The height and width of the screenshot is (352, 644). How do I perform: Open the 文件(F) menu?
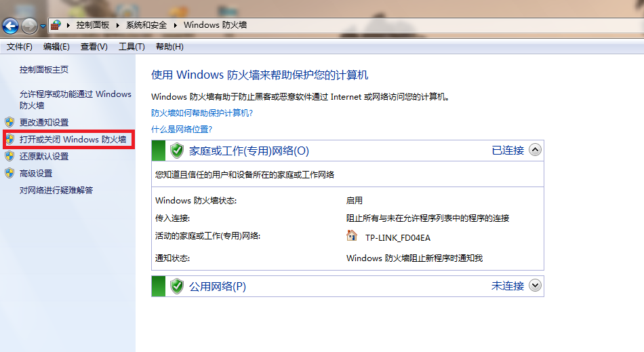19,47
